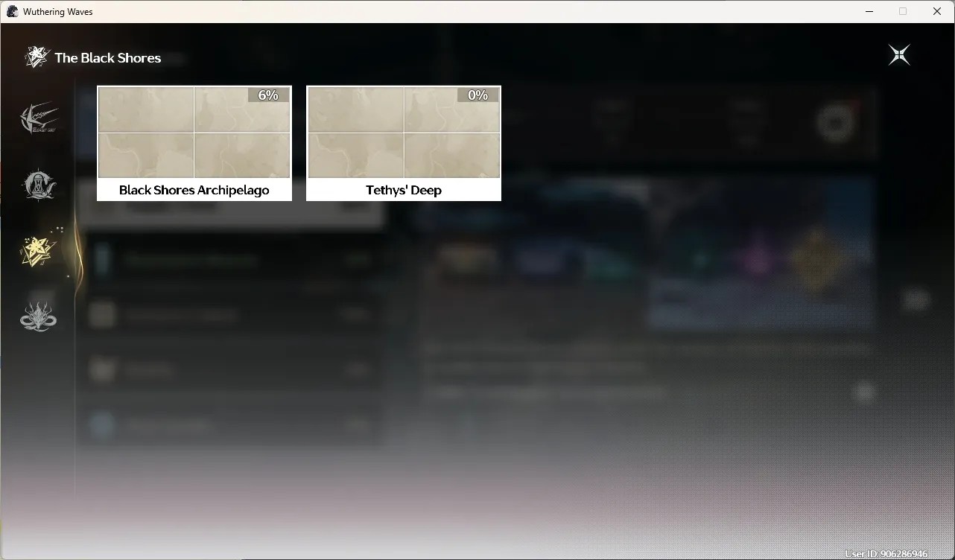
Task: Click the Black Shores Archipelago label
Action: pyautogui.click(x=194, y=190)
